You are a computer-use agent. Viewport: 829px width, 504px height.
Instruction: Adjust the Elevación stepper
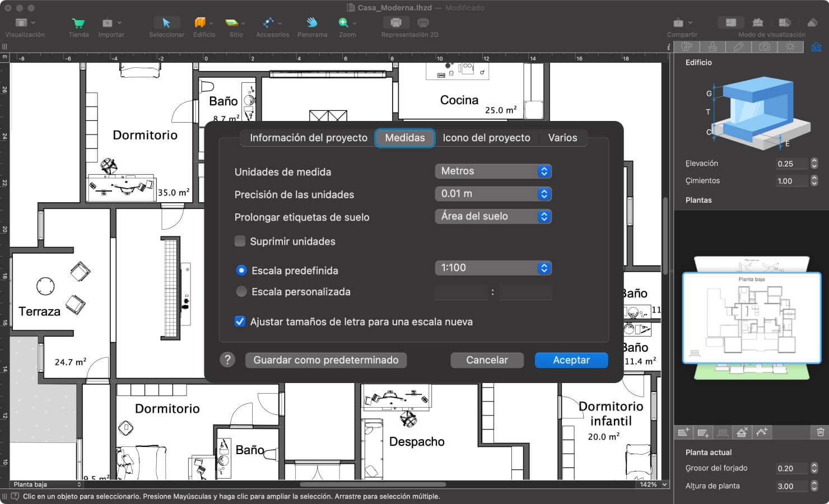coord(814,164)
